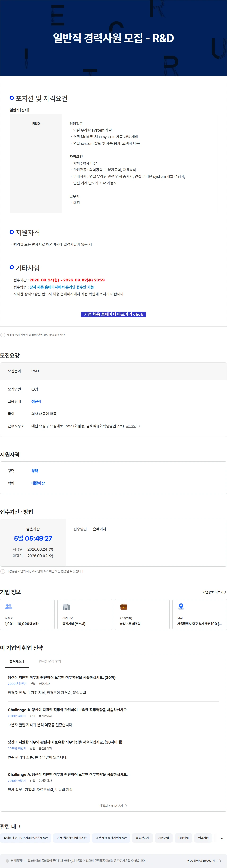The image size is (227, 868).
Task: Click the 중견기업 (코스피) text
Action: (x=74, y=624)
